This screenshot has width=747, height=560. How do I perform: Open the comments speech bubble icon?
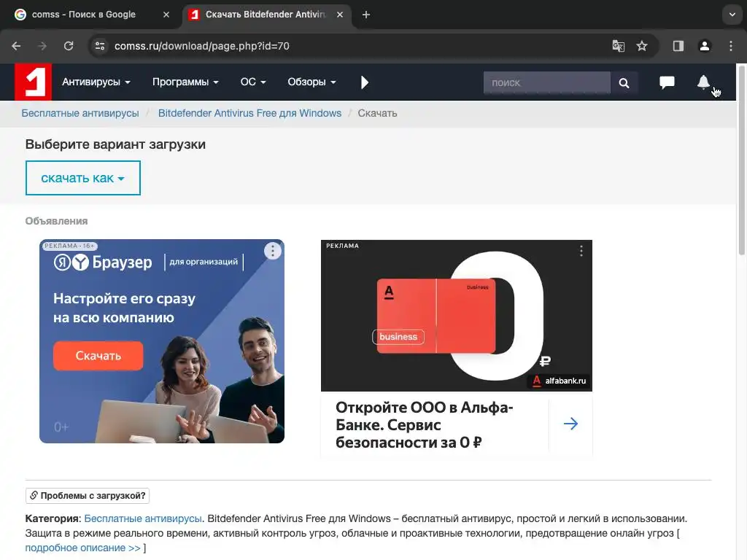(667, 82)
